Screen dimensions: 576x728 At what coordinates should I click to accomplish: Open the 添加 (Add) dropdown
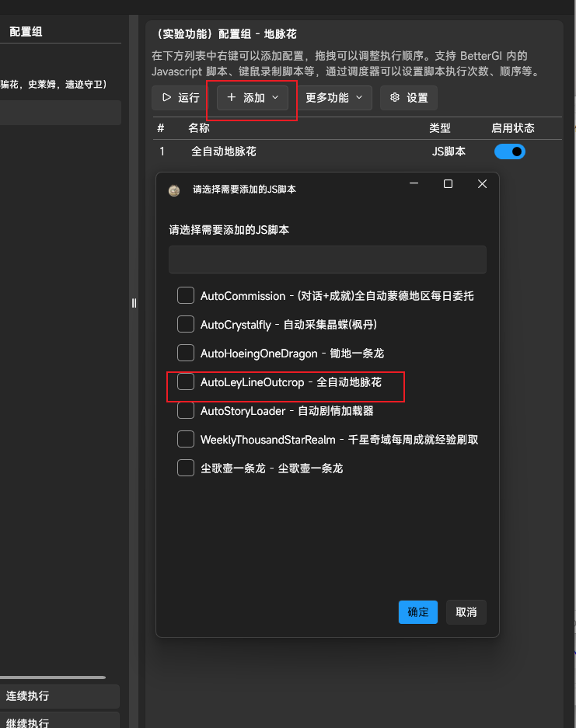click(x=253, y=98)
